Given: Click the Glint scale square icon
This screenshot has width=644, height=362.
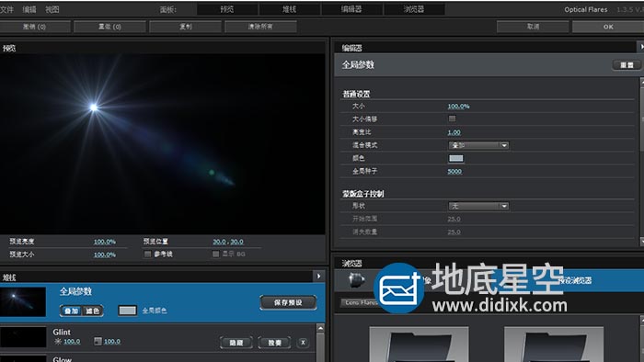Looking at the screenshot, I should tap(98, 341).
